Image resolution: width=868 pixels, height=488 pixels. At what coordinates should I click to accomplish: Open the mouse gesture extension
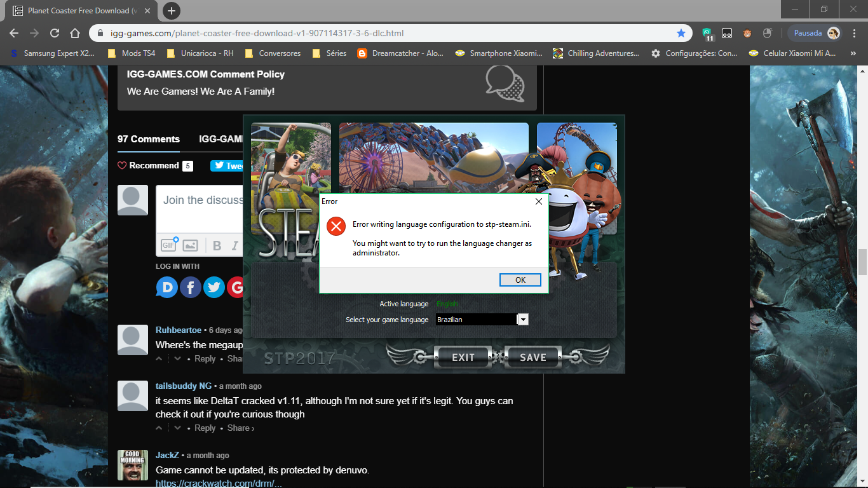(x=767, y=33)
